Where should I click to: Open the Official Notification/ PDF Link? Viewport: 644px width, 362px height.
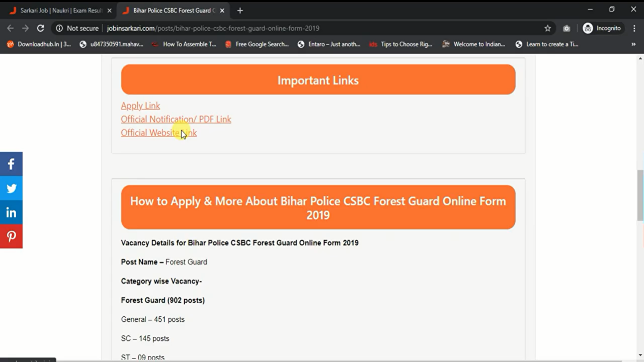click(x=176, y=119)
